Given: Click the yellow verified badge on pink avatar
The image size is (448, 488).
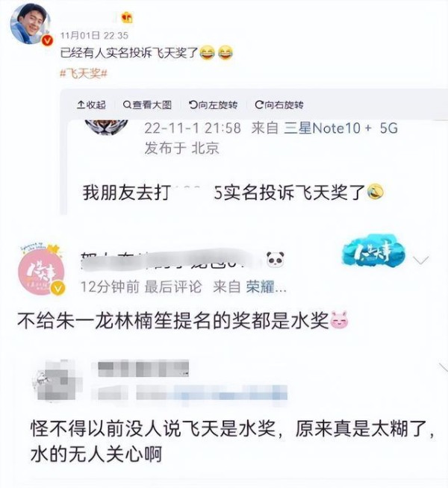Looking at the screenshot, I should click(x=58, y=288).
